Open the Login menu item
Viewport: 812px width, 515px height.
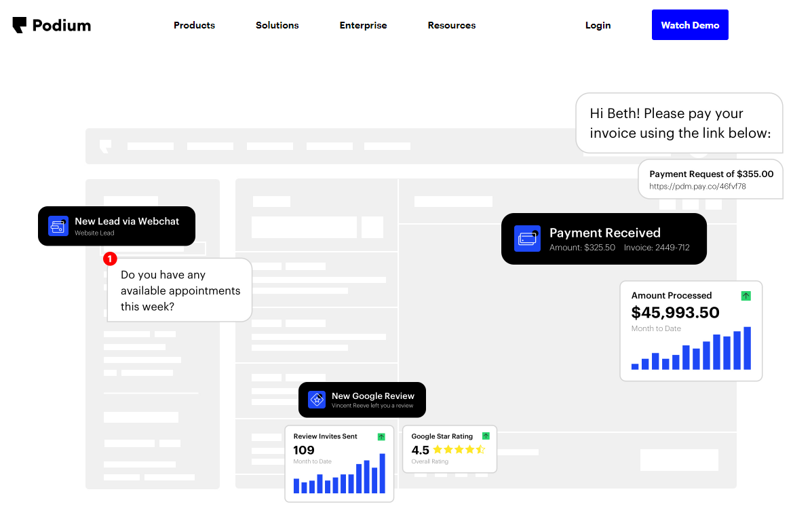(x=598, y=25)
